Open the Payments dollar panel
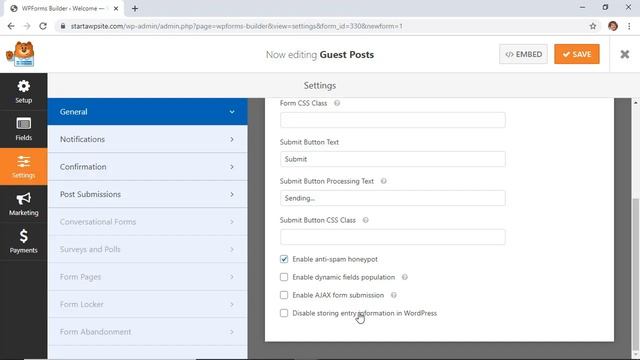This screenshot has height=360, width=640. (23, 242)
